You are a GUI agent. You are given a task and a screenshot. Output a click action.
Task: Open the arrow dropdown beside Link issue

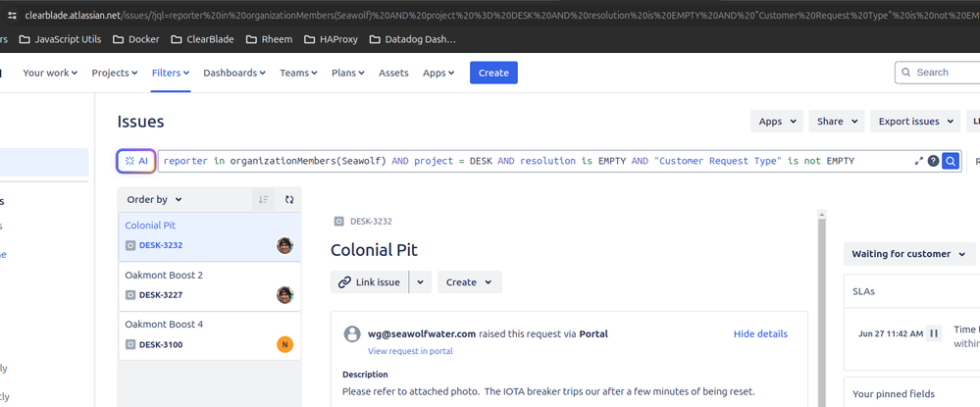coord(420,282)
